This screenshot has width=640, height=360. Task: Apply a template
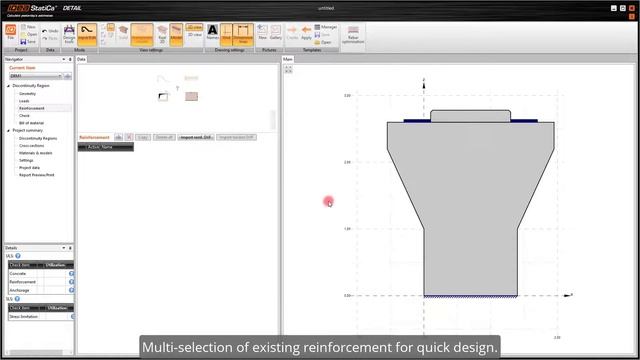coord(306,33)
